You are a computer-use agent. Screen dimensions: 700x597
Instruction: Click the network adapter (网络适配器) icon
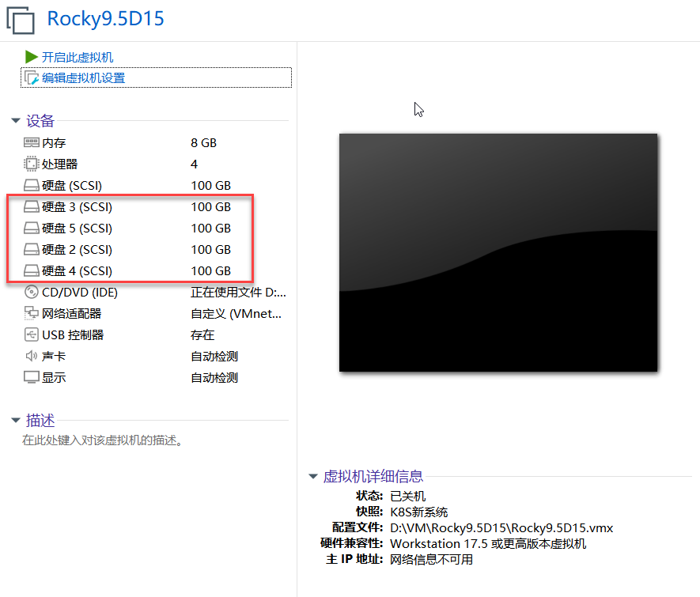[x=31, y=314]
